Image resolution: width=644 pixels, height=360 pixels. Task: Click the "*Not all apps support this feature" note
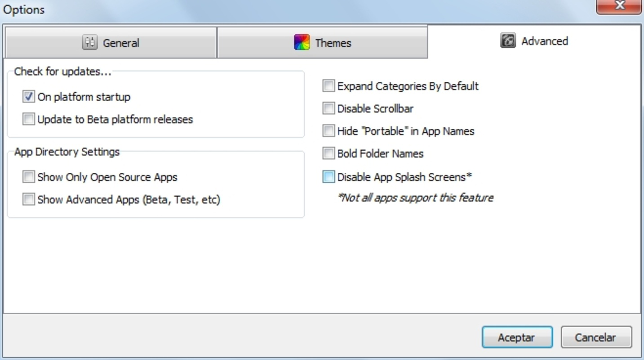point(415,198)
